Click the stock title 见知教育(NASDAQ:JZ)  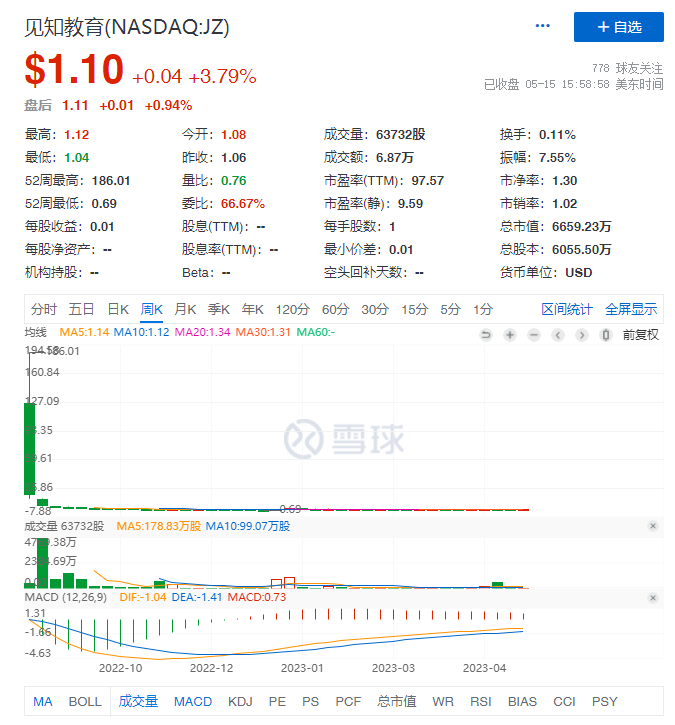tap(127, 27)
